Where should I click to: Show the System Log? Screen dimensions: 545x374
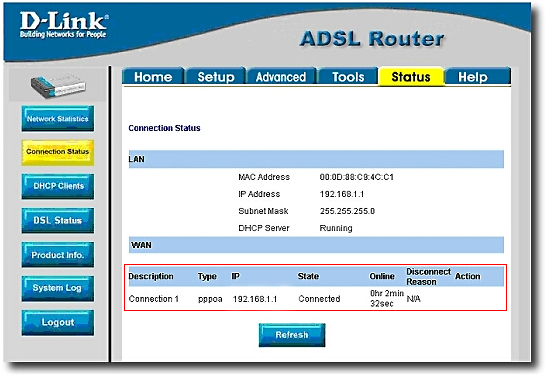[58, 288]
